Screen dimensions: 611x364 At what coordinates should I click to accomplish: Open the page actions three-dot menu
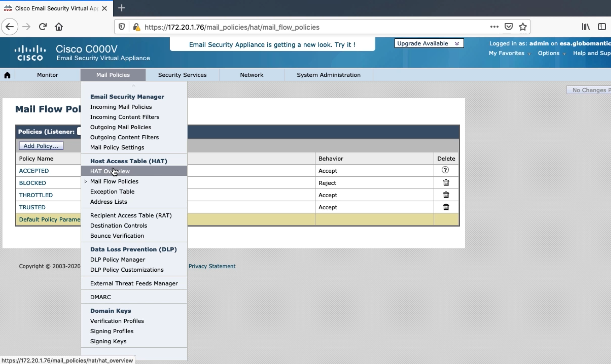[494, 27]
